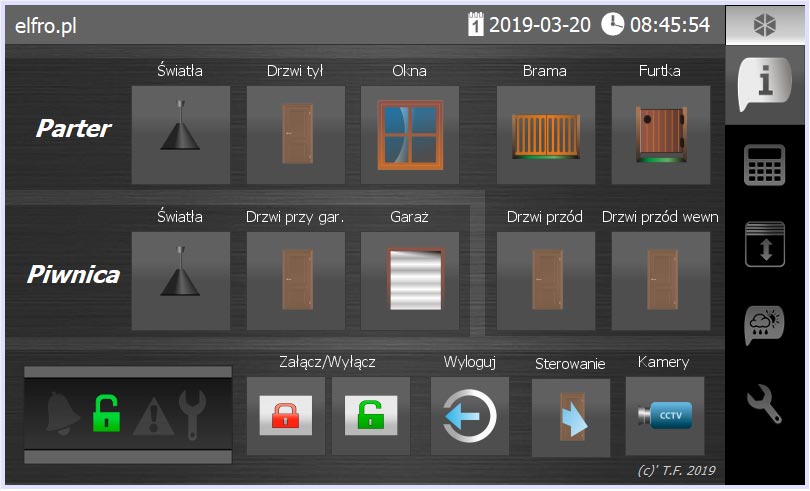Open the weather tab in the sidebar
This screenshot has height=491, width=810.
(766, 325)
